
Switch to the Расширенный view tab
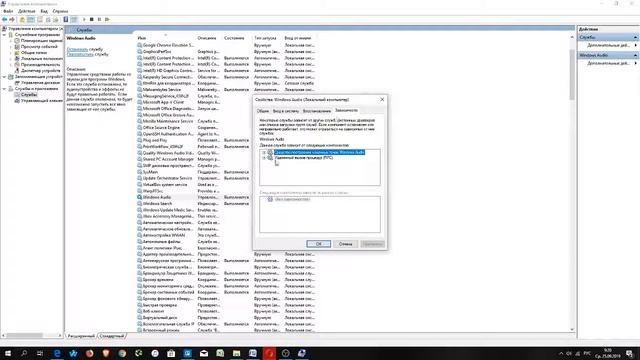[81, 336]
